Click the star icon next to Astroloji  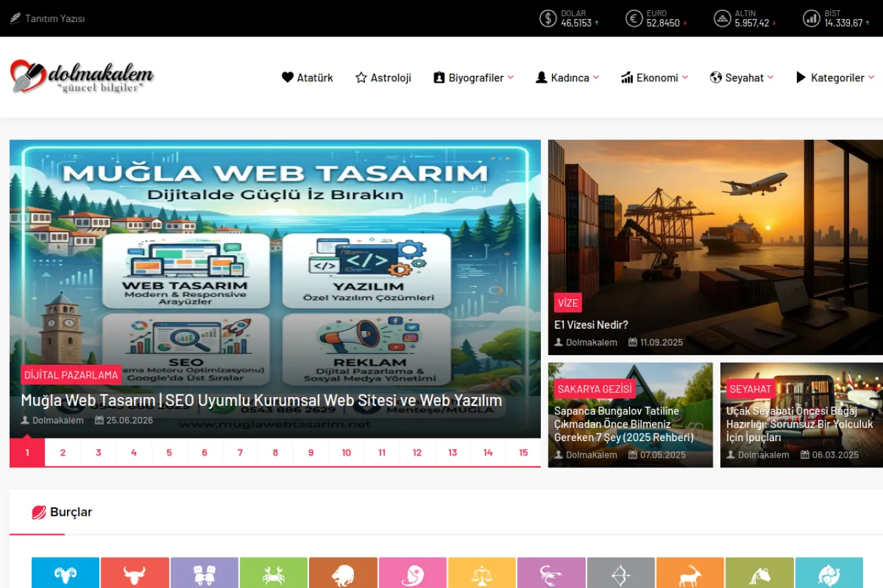[x=361, y=77]
